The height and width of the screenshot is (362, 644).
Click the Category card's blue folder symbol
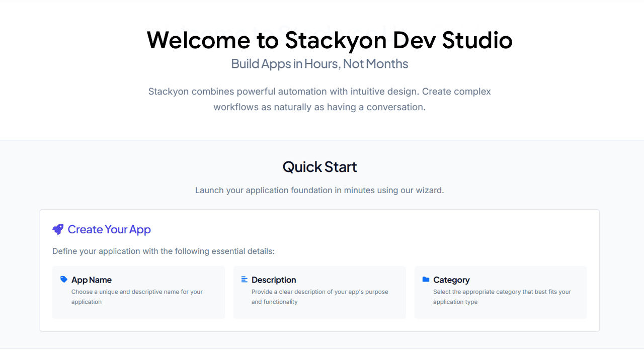tap(425, 279)
